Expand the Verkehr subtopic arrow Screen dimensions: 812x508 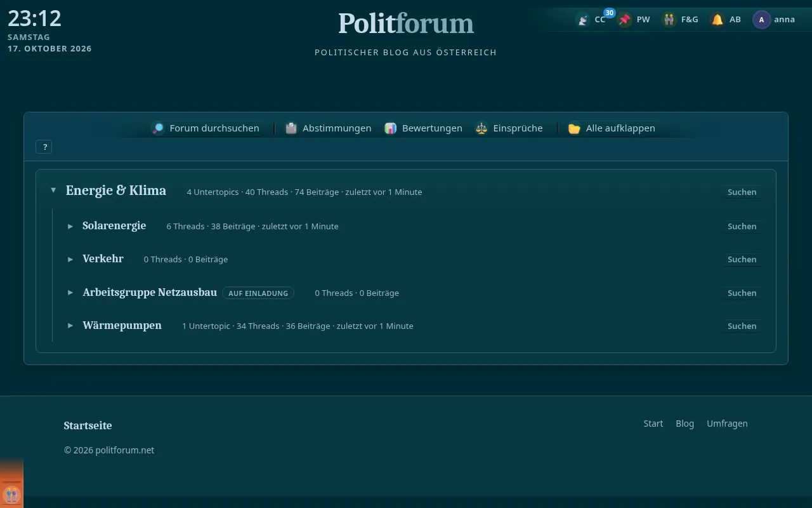point(70,259)
